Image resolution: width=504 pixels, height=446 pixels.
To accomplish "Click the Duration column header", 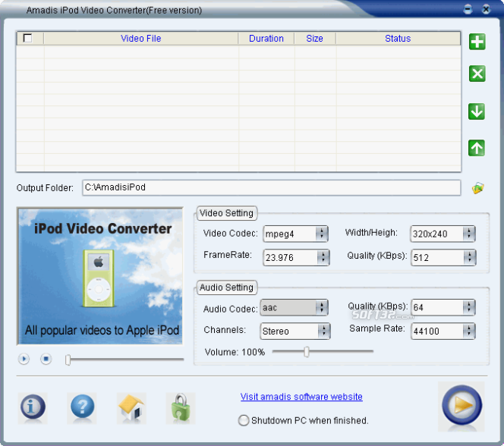I will pos(266,39).
